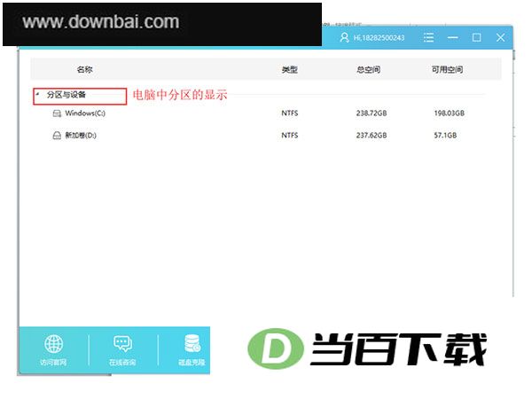Click the 可用空间 column header
The height and width of the screenshot is (399, 532).
(x=447, y=69)
